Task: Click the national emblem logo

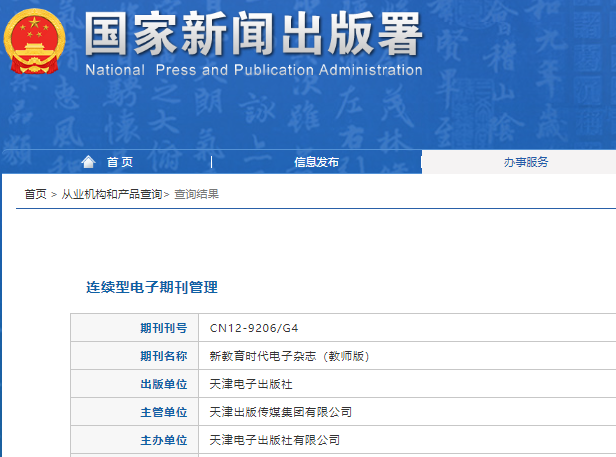Action: click(x=35, y=41)
